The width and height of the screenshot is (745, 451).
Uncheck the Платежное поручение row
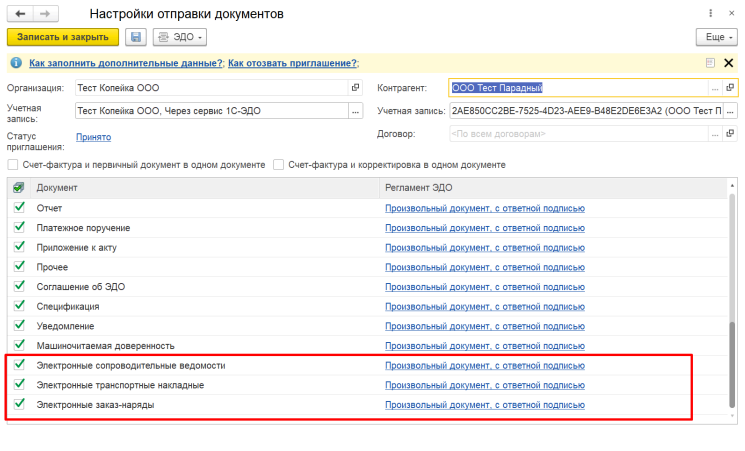(x=19, y=228)
